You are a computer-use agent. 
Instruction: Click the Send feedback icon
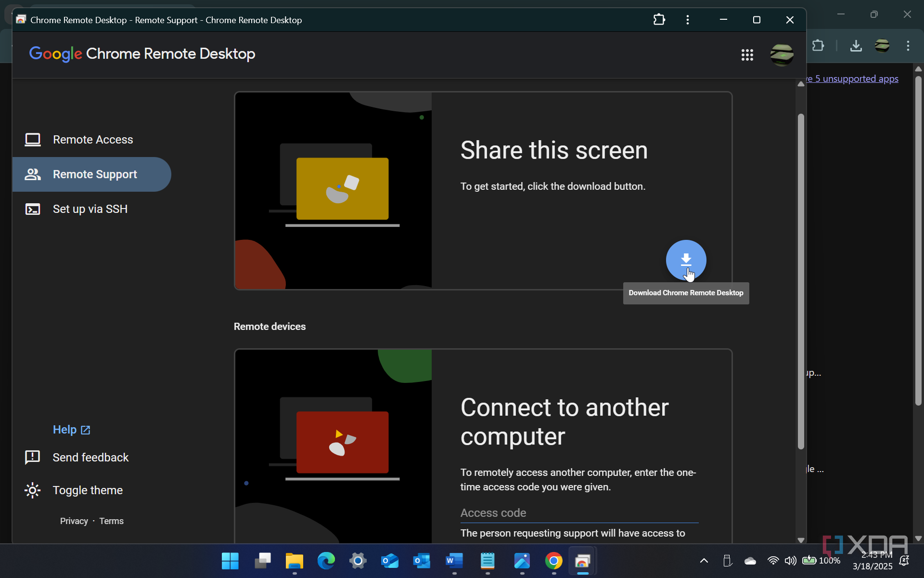coord(32,458)
